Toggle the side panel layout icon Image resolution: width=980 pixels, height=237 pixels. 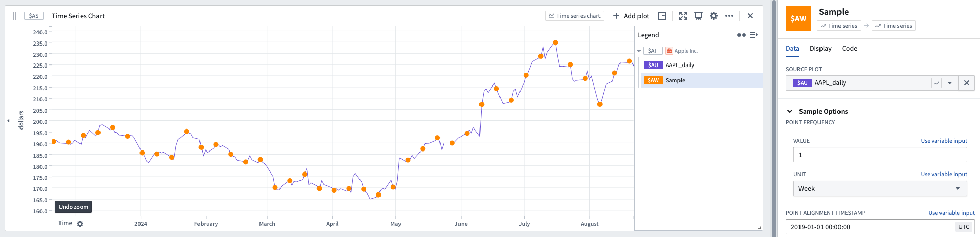click(662, 16)
